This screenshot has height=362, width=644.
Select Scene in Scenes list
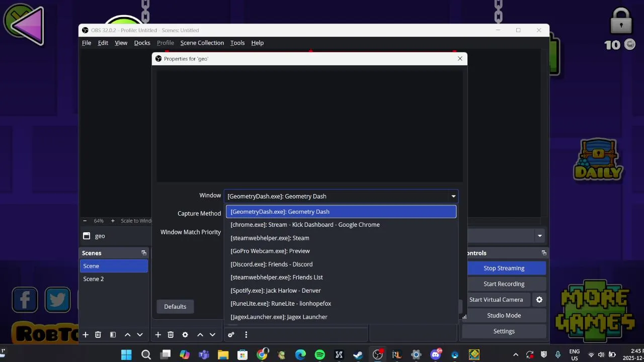pyautogui.click(x=114, y=266)
